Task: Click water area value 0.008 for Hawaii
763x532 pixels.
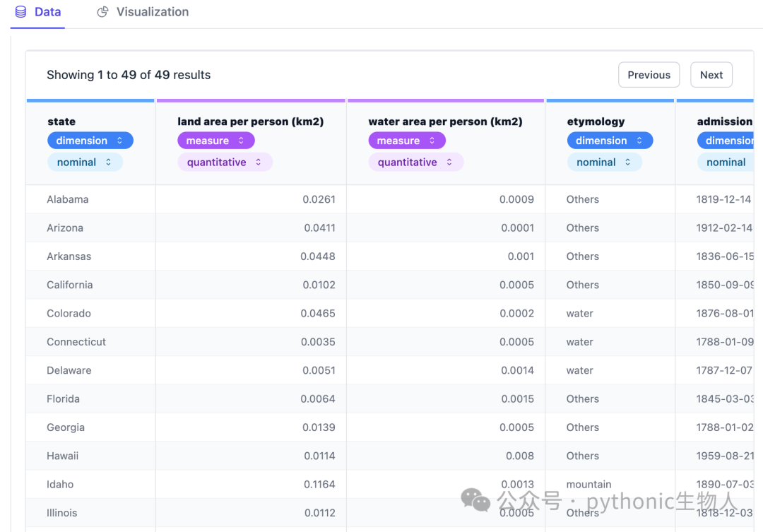Action: coord(520,456)
